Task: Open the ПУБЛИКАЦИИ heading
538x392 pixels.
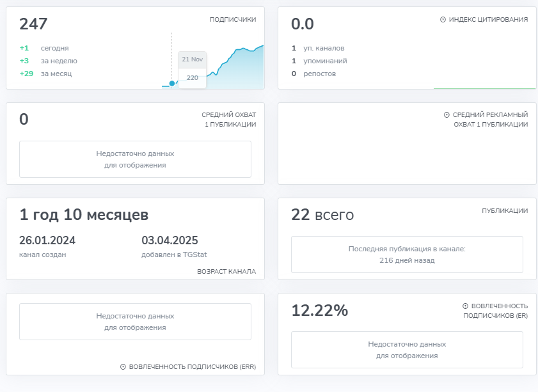Action: 505,210
